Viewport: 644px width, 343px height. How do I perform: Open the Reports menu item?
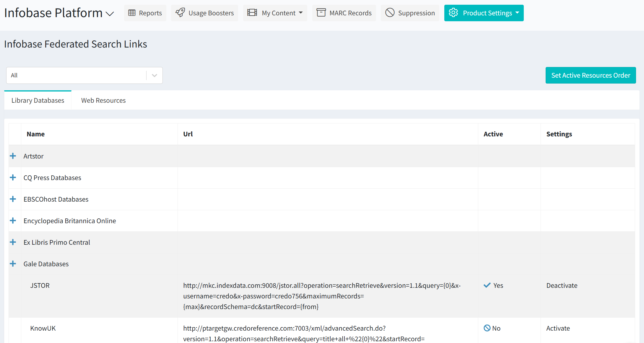coord(145,13)
